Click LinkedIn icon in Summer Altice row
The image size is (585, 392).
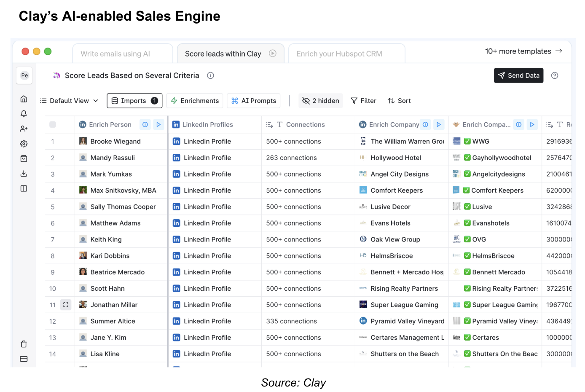177,321
